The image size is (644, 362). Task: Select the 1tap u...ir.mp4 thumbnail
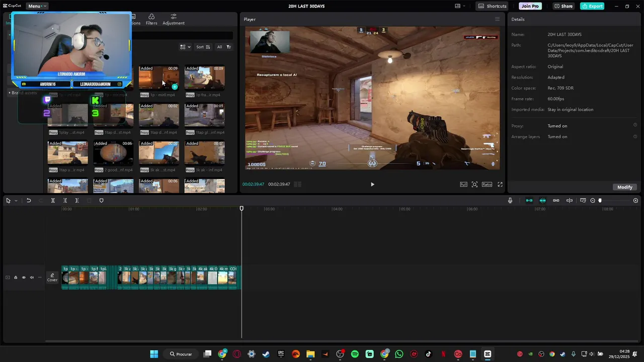point(68,153)
